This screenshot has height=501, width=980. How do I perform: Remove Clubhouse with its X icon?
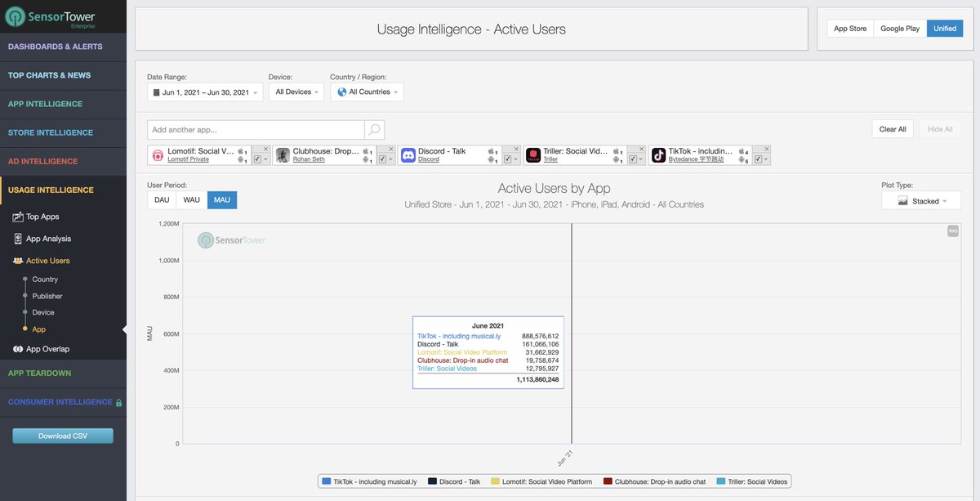coord(390,149)
